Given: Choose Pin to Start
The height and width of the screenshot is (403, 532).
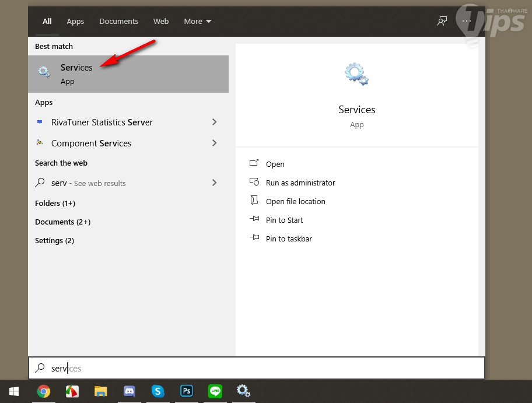Looking at the screenshot, I should pyautogui.click(x=284, y=220).
